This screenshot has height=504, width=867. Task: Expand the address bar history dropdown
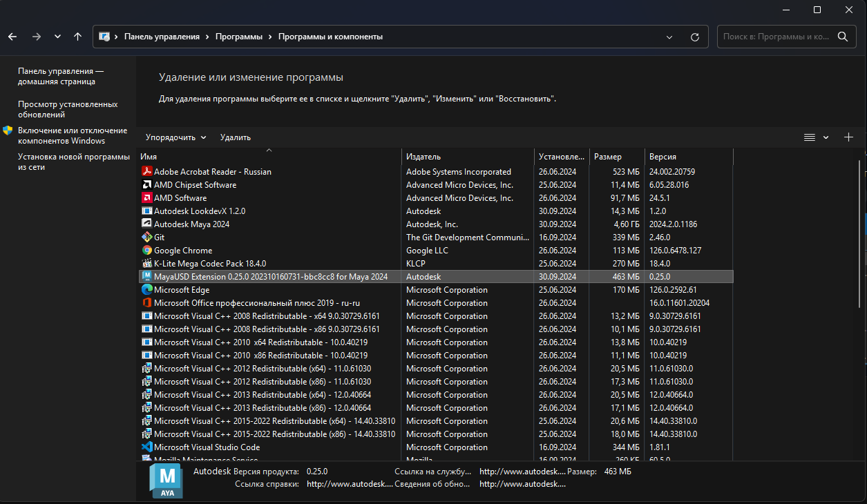click(x=669, y=37)
